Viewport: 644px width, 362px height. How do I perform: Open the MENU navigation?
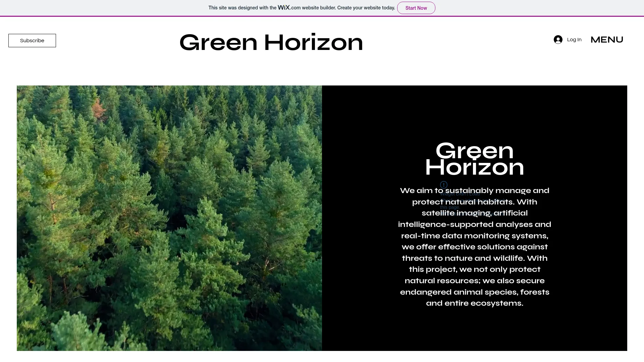[607, 40]
